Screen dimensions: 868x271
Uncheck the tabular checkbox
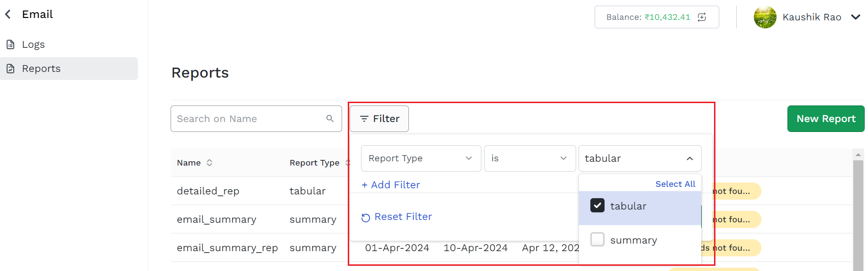[597, 205]
